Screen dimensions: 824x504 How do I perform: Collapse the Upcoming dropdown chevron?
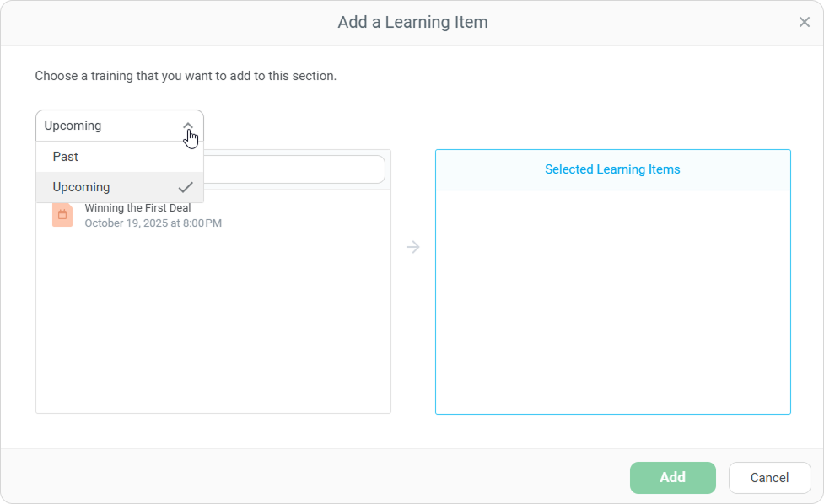[188, 126]
